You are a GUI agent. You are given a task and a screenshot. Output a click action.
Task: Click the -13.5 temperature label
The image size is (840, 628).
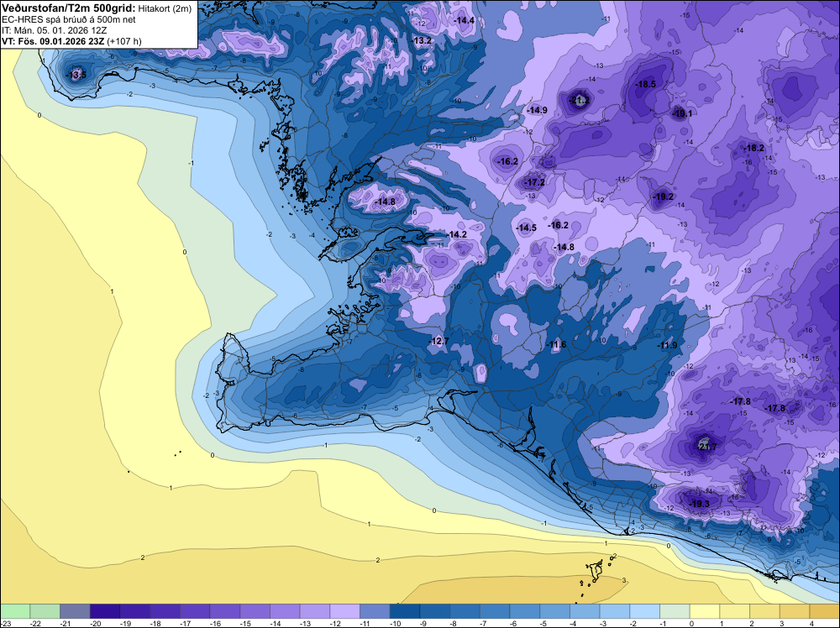(x=76, y=75)
